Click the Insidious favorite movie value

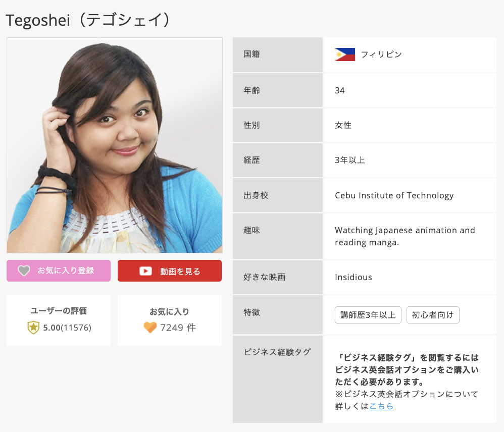pyautogui.click(x=354, y=277)
